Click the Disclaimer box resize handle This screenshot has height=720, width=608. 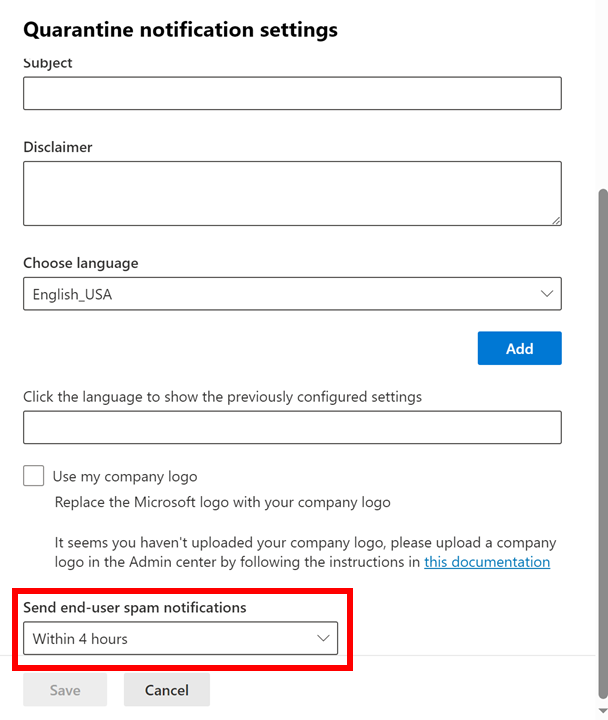[555, 219]
